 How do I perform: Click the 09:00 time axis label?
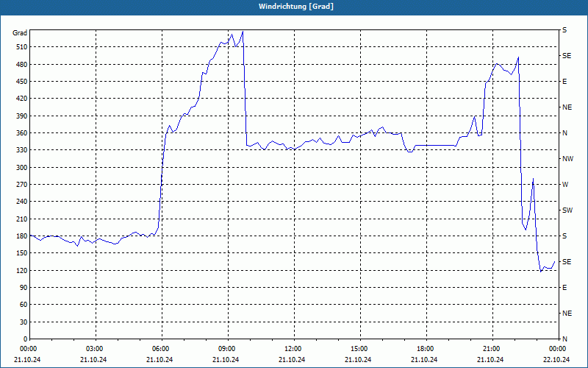pos(228,349)
